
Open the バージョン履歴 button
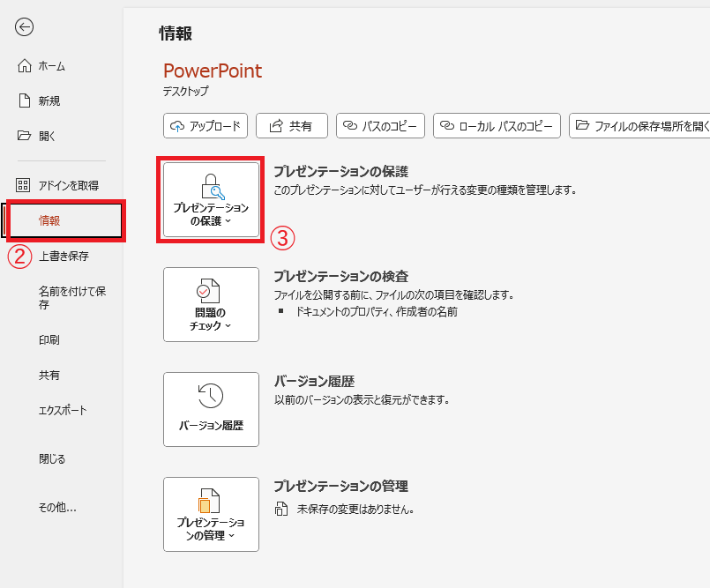tap(211, 409)
